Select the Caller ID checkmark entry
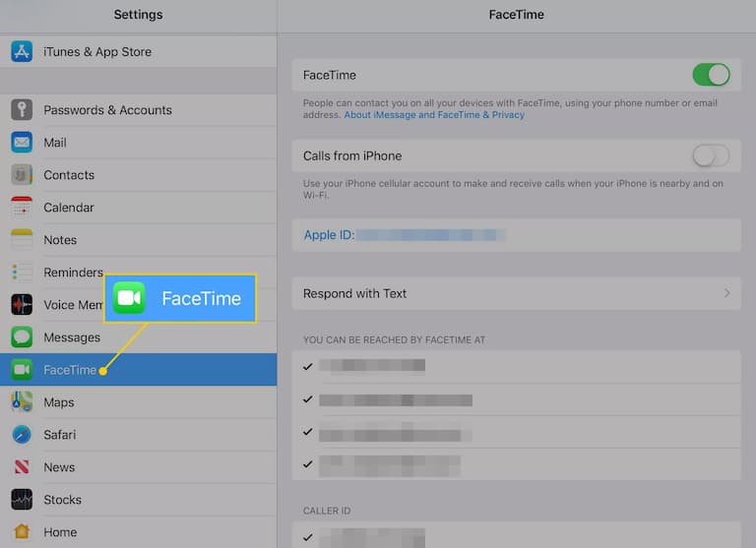756x548 pixels. [307, 537]
